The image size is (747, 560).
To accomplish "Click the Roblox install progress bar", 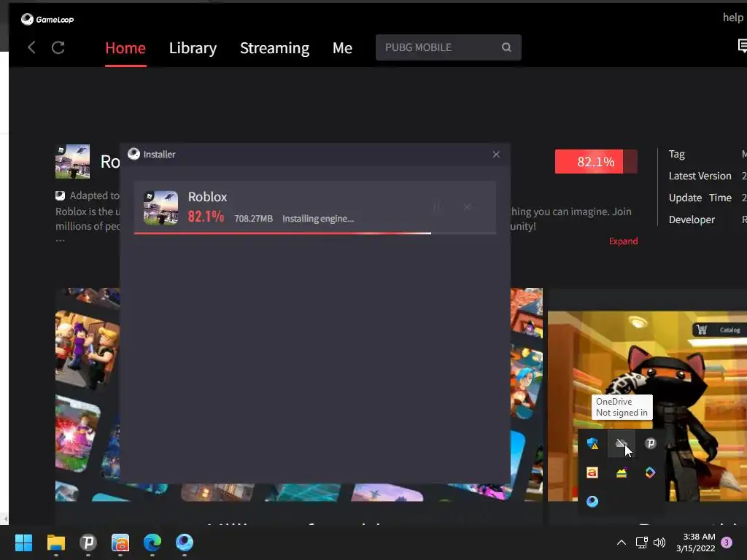I will click(x=315, y=233).
